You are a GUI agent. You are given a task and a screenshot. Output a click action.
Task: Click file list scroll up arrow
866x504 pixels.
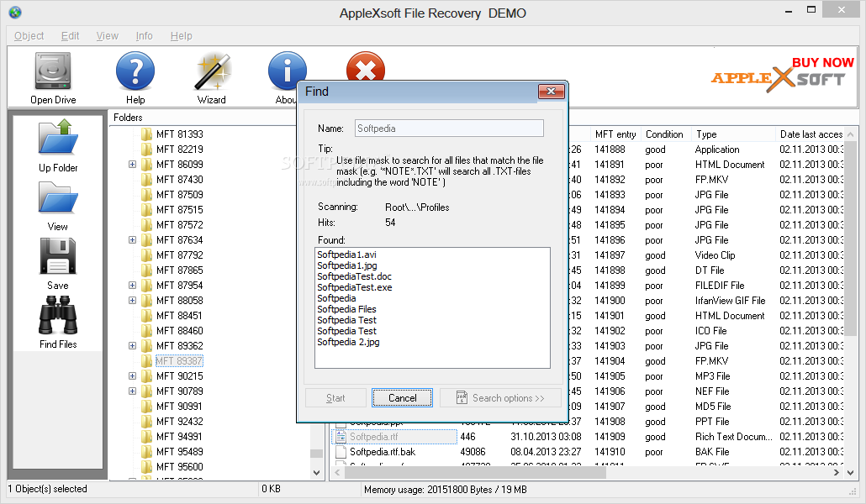point(851,134)
